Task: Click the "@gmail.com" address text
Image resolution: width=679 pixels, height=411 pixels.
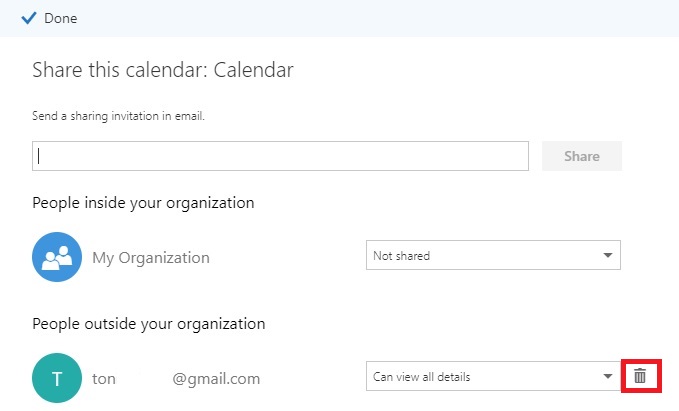Action: click(216, 379)
